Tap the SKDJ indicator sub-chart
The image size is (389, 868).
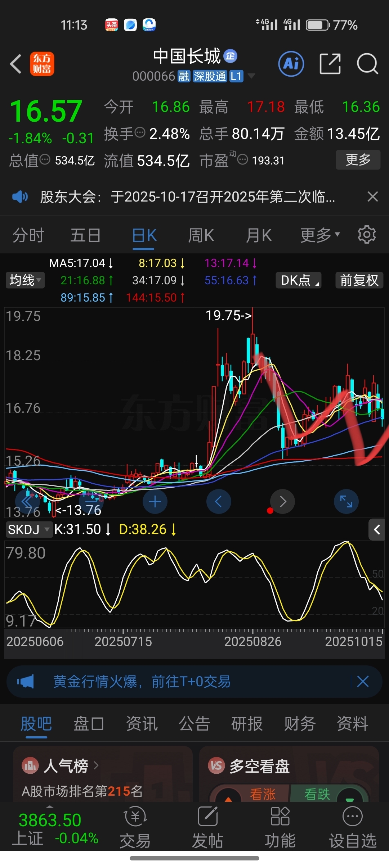pos(194,584)
